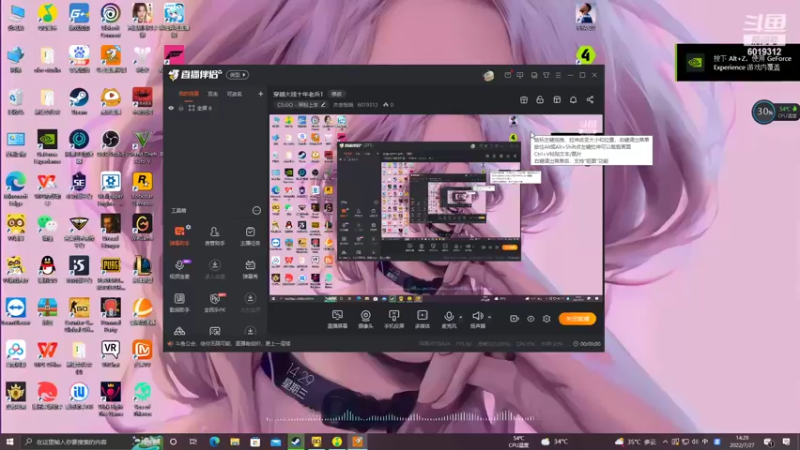Select the third scene tab beside the plus
800x450 pixels.
(x=234, y=94)
